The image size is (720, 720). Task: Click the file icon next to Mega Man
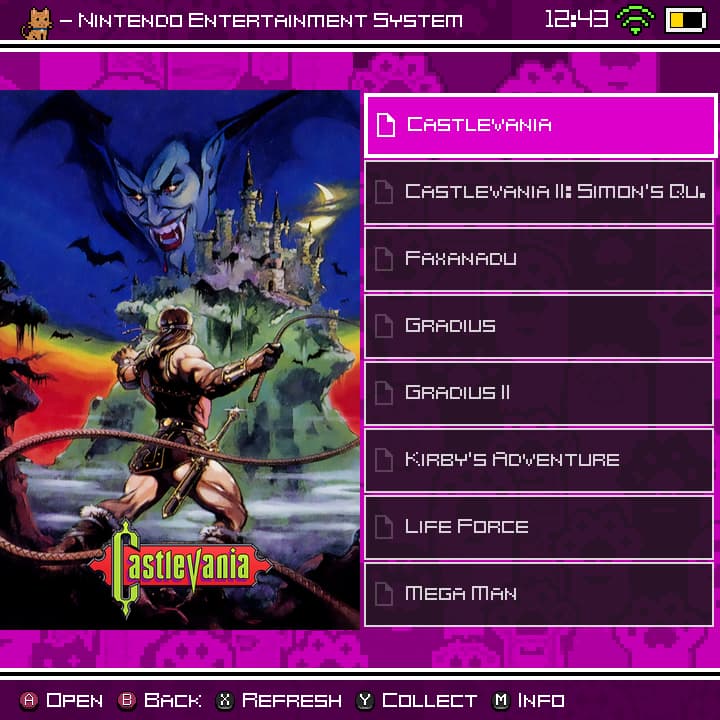tap(383, 594)
